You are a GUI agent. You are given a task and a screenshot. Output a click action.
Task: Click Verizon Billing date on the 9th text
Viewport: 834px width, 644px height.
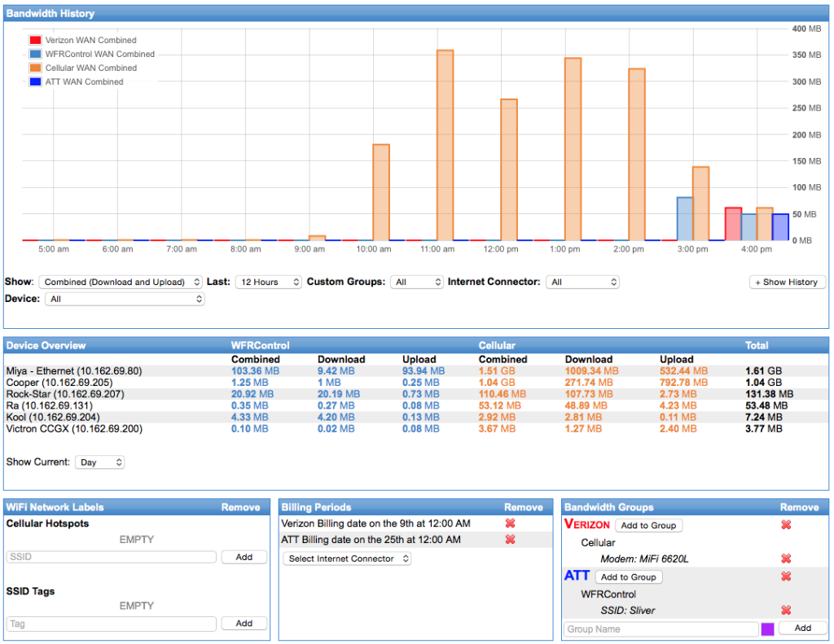375,524
